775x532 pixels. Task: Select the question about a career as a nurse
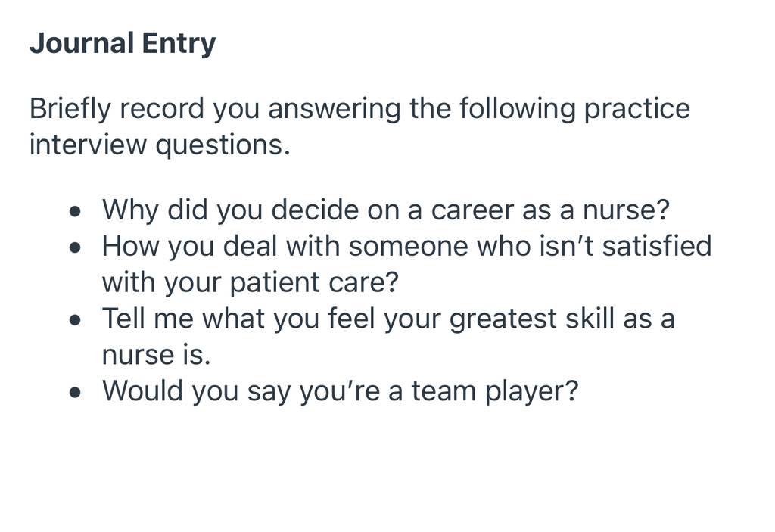385,210
